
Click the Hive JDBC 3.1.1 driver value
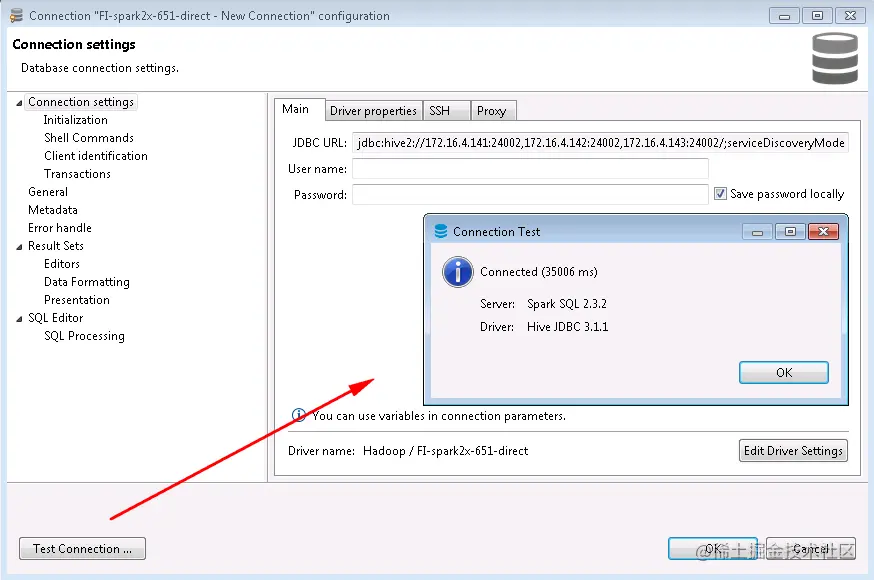(x=567, y=326)
